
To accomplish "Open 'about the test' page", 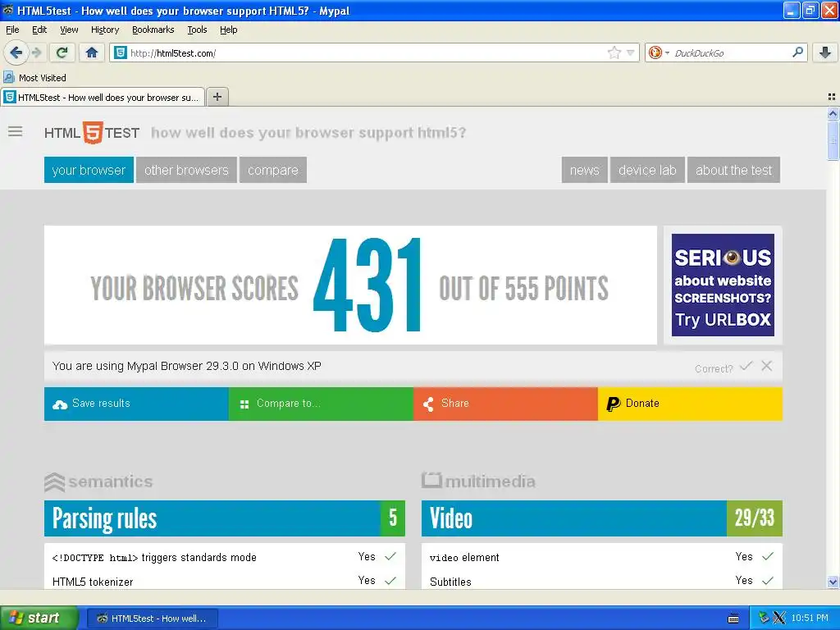I will pos(733,170).
